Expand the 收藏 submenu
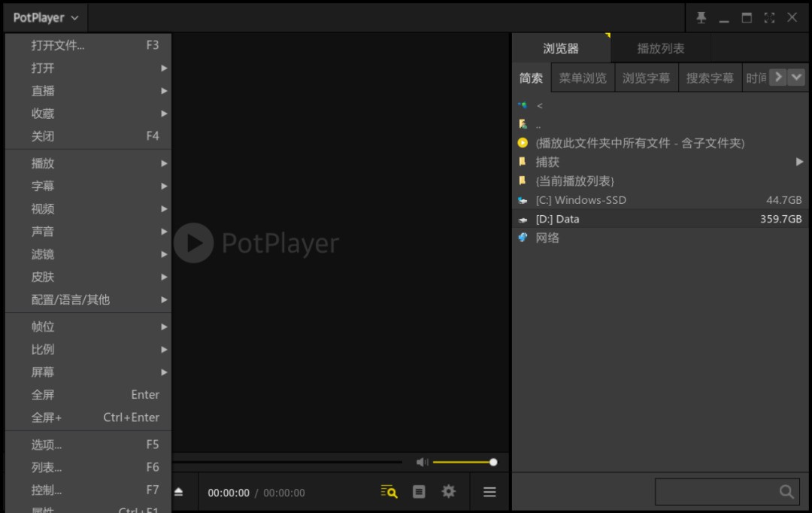 [x=89, y=114]
